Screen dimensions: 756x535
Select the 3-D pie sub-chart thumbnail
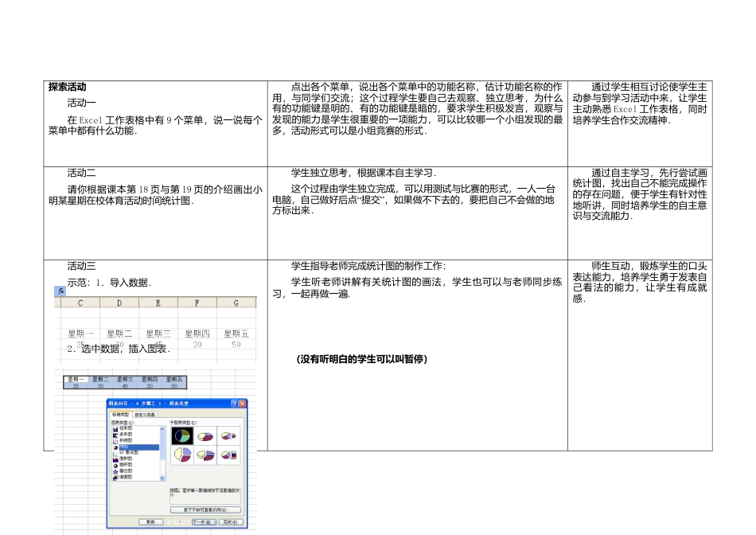[207, 437]
